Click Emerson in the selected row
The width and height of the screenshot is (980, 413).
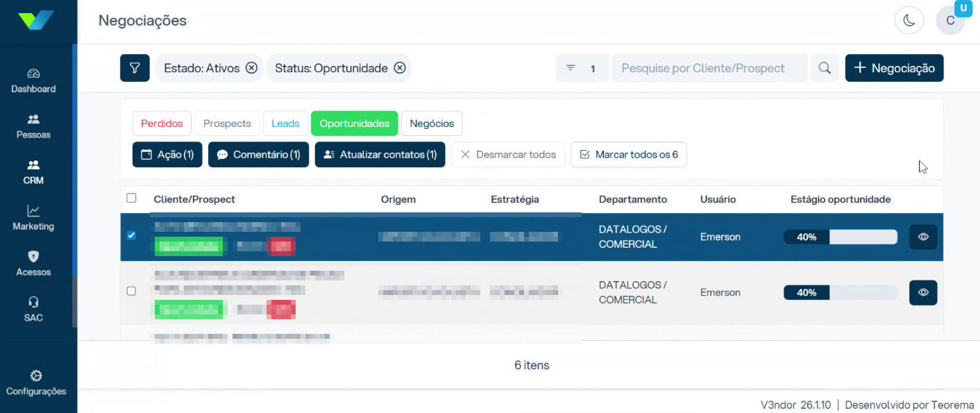point(720,237)
